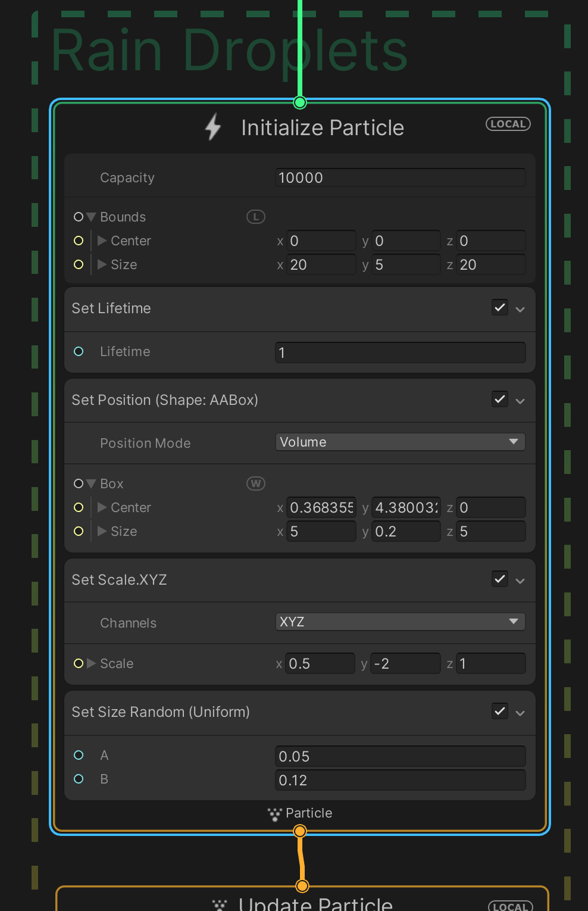Viewport: 588px width, 911px height.
Task: Click the Set Lifetime block header
Action: (238, 308)
